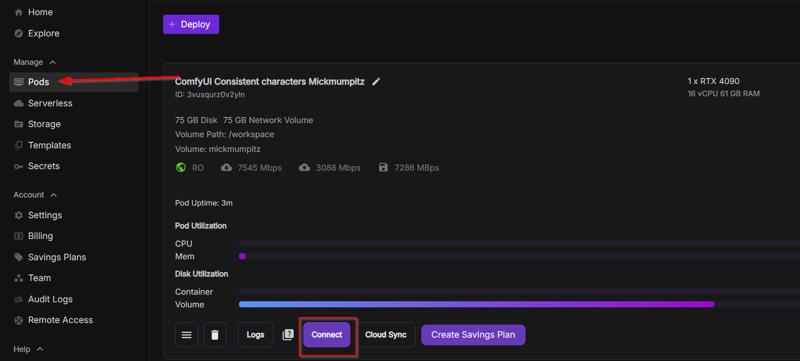Image resolution: width=800 pixels, height=361 pixels.
Task: Click the Container disk utilization bar
Action: tap(519, 292)
